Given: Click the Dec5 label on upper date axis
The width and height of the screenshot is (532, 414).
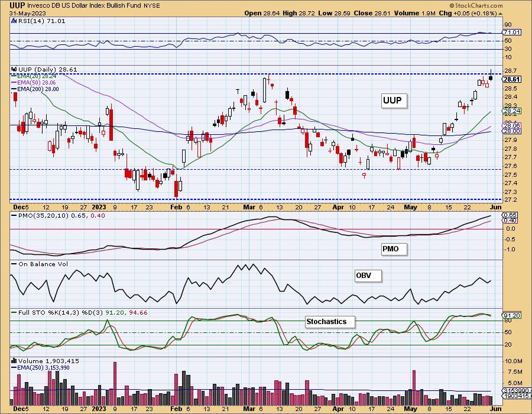Looking at the screenshot, I should [x=21, y=207].
